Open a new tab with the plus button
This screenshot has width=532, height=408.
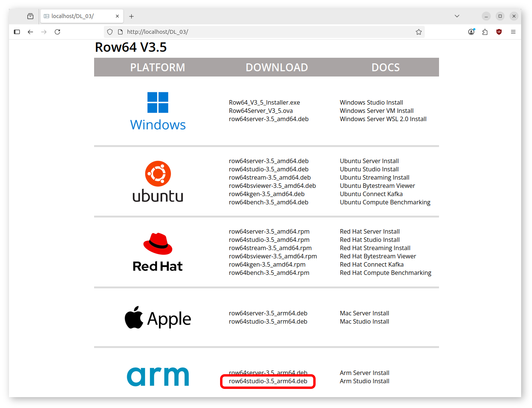[x=131, y=16]
